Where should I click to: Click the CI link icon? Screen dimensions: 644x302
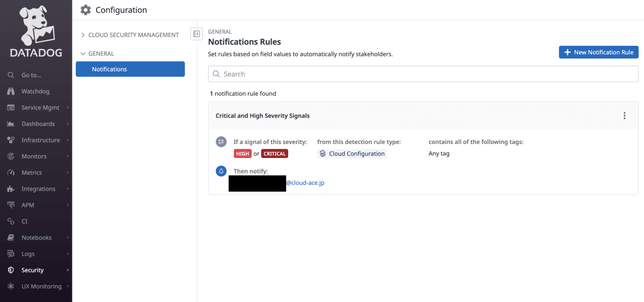pyautogui.click(x=11, y=221)
